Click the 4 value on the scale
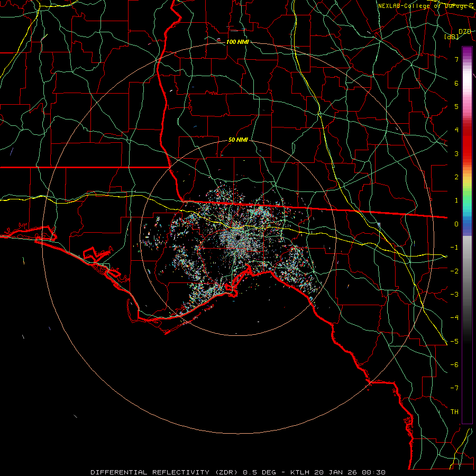 [456, 130]
